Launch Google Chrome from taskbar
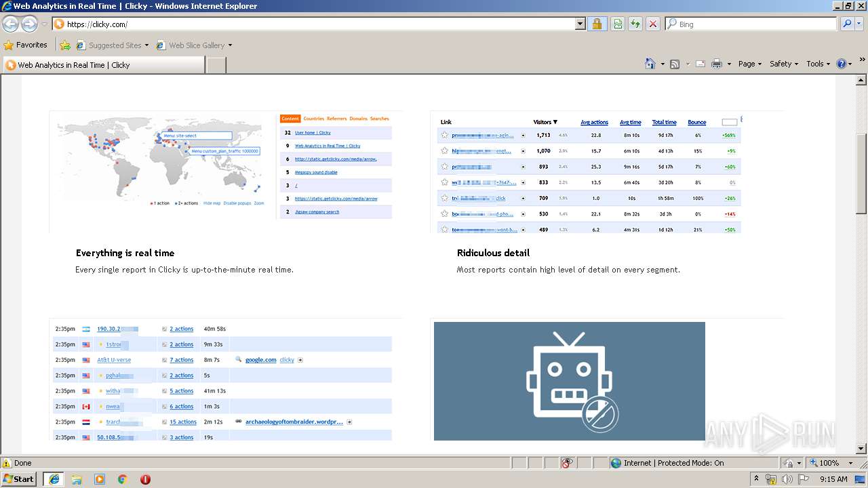Image resolution: width=868 pixels, height=488 pixels. tap(123, 479)
